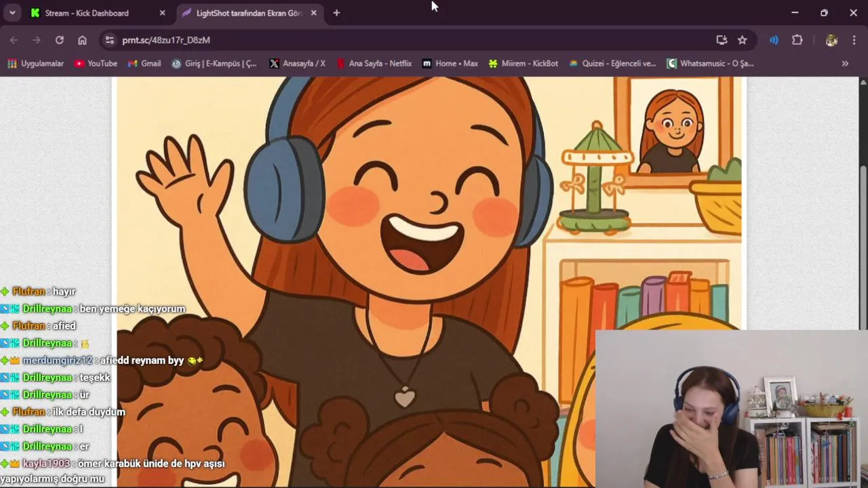Open Gmail bookmark
The width and height of the screenshot is (868, 488).
[144, 63]
